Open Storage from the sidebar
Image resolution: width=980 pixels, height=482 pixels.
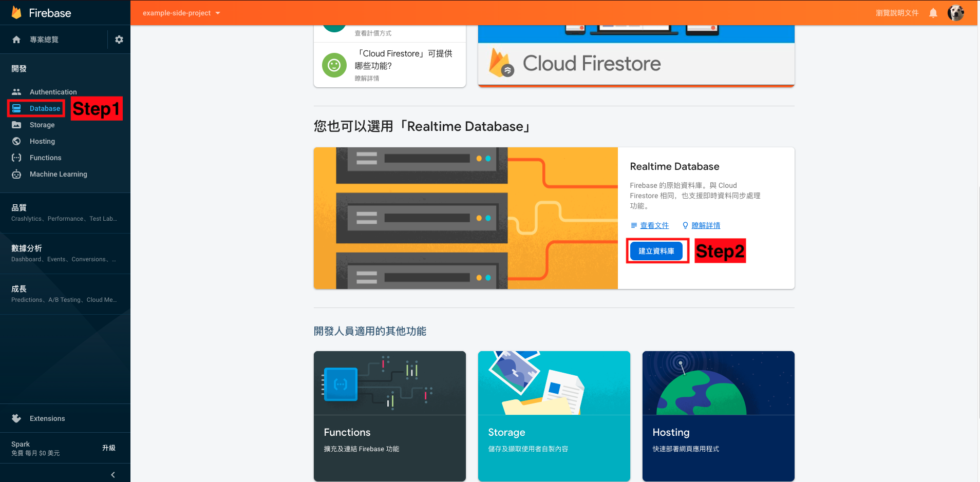pyautogui.click(x=42, y=125)
